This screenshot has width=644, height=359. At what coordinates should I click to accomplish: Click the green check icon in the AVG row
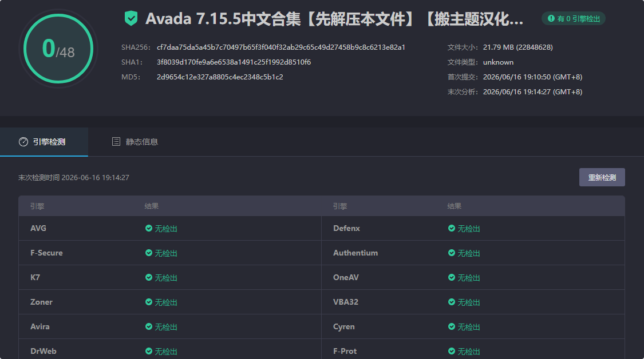pos(149,228)
